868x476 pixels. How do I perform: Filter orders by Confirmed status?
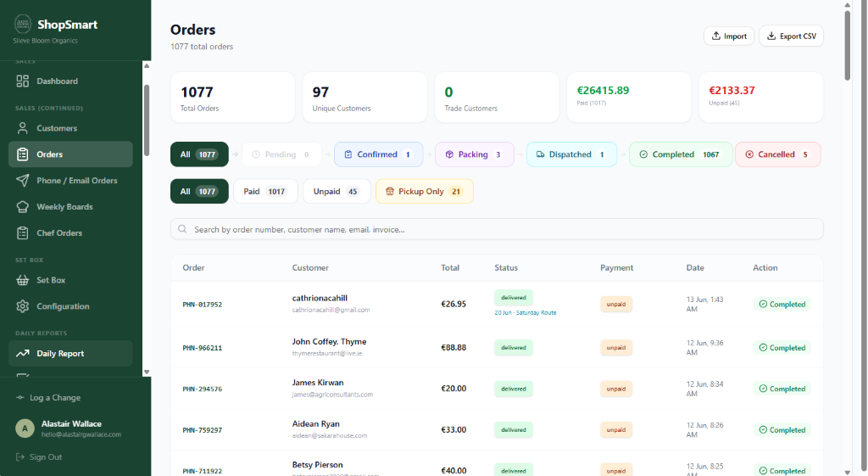(x=379, y=154)
